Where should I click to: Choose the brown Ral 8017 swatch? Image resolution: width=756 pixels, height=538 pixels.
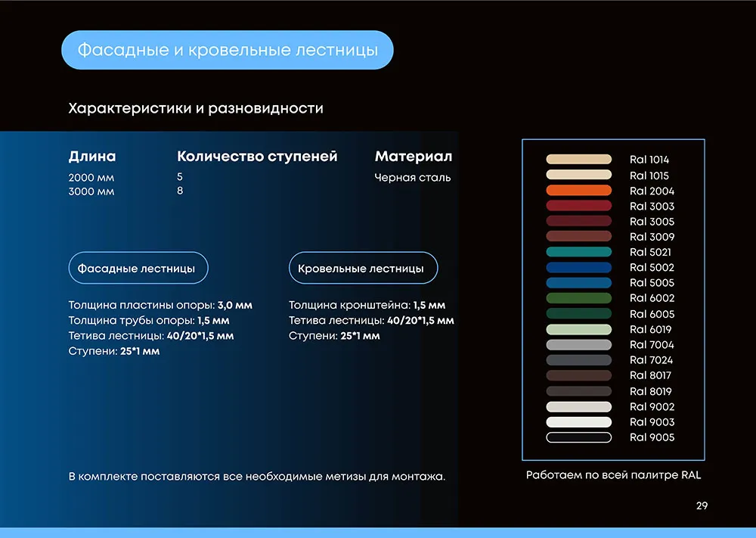(578, 375)
